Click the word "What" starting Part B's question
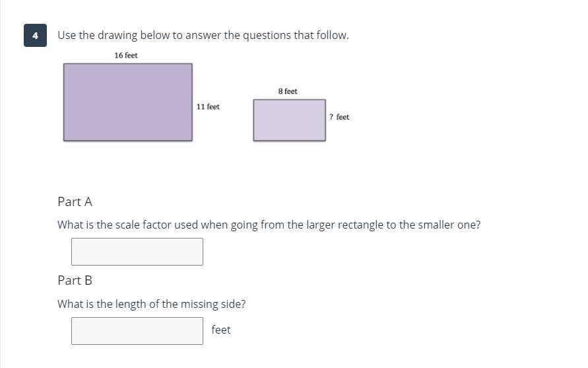Image resolution: width=588 pixels, height=368 pixels. point(70,304)
